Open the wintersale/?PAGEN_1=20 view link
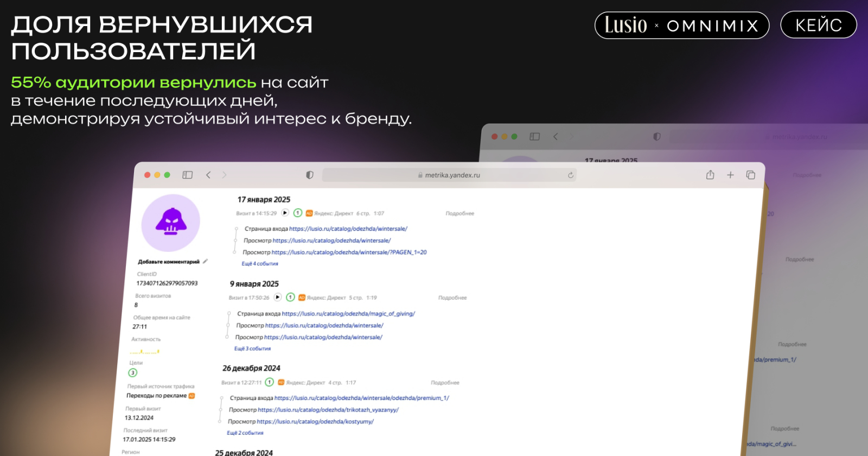Viewport: 868px width, 456px height. (349, 252)
